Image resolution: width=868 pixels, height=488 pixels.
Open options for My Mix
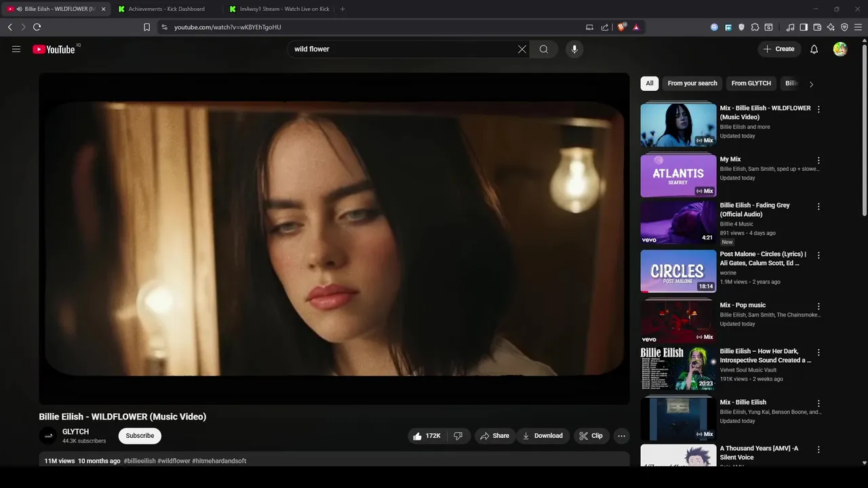pos(818,161)
